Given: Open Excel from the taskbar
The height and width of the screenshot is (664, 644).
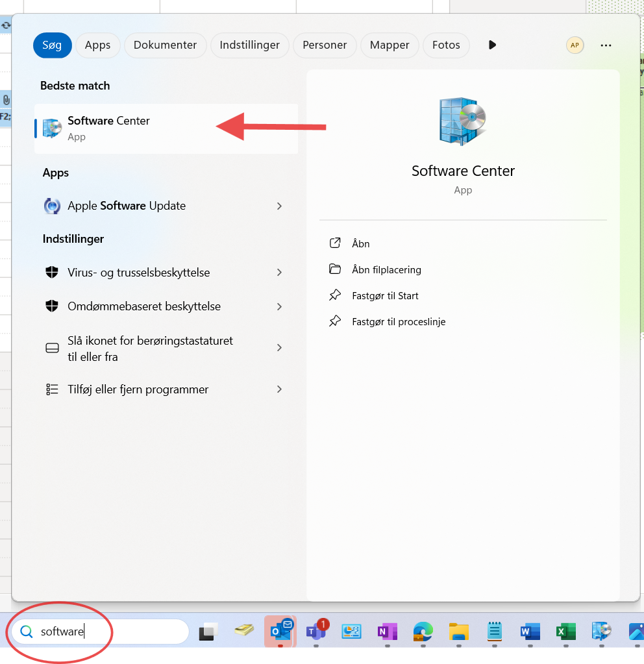Looking at the screenshot, I should point(566,632).
